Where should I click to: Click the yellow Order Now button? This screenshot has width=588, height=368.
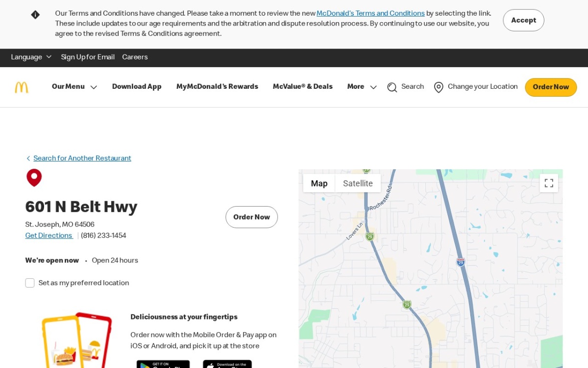pos(551,87)
